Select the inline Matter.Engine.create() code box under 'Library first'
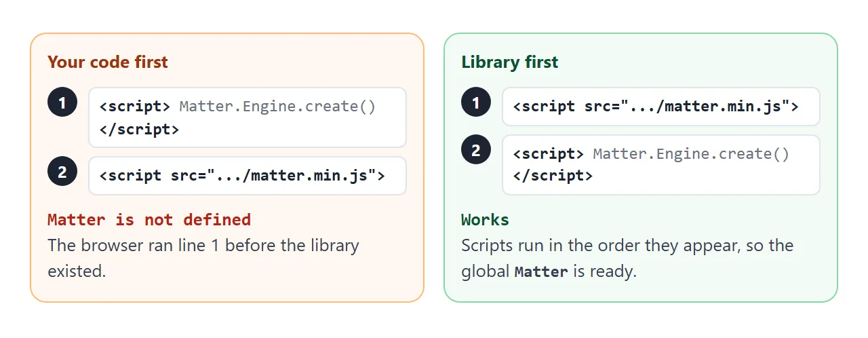The width and height of the screenshot is (868, 338). pyautogui.click(x=661, y=165)
